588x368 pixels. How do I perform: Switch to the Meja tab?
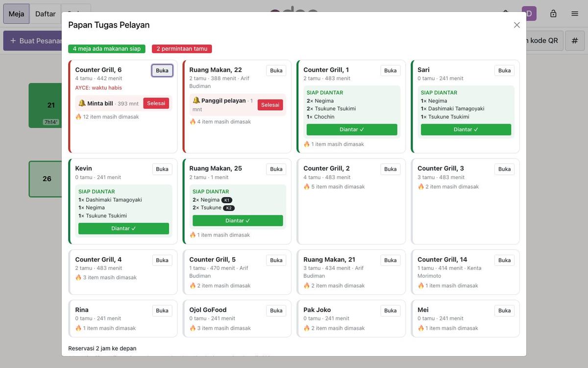[x=16, y=14]
